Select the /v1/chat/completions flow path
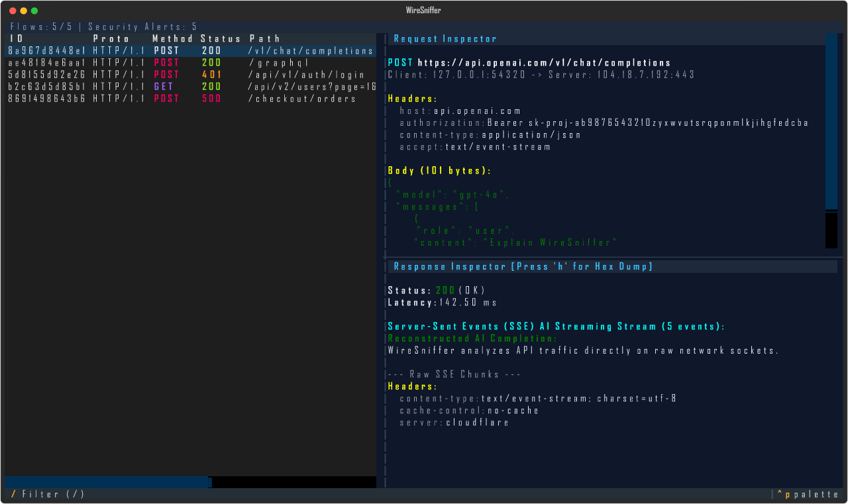Viewport: 848px width, 504px height. pos(310,51)
